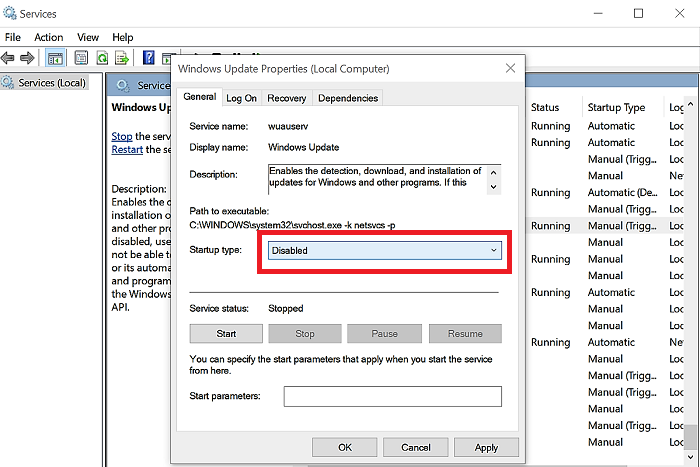The height and width of the screenshot is (467, 700).
Task: Click the 'Stopped' service status text
Action: (286, 309)
